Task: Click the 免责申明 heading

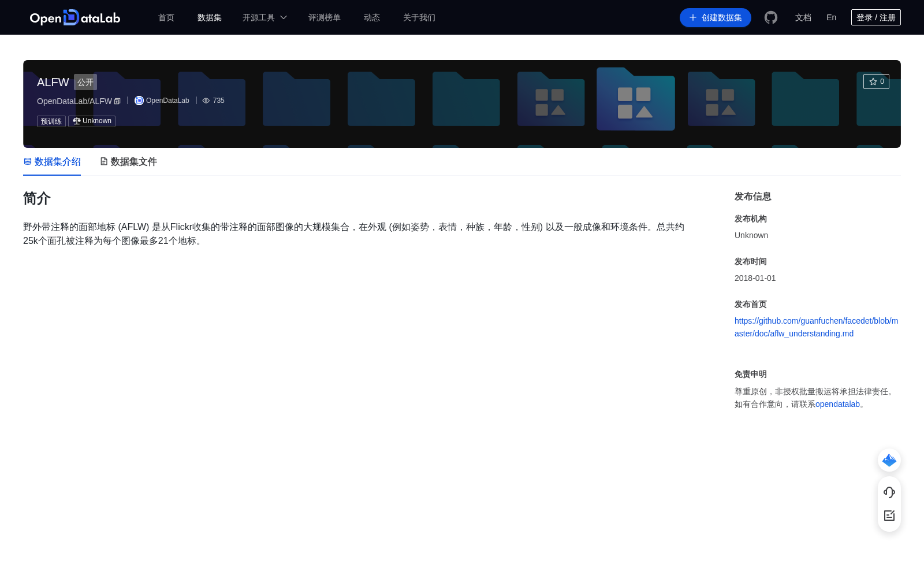Action: coord(751,375)
